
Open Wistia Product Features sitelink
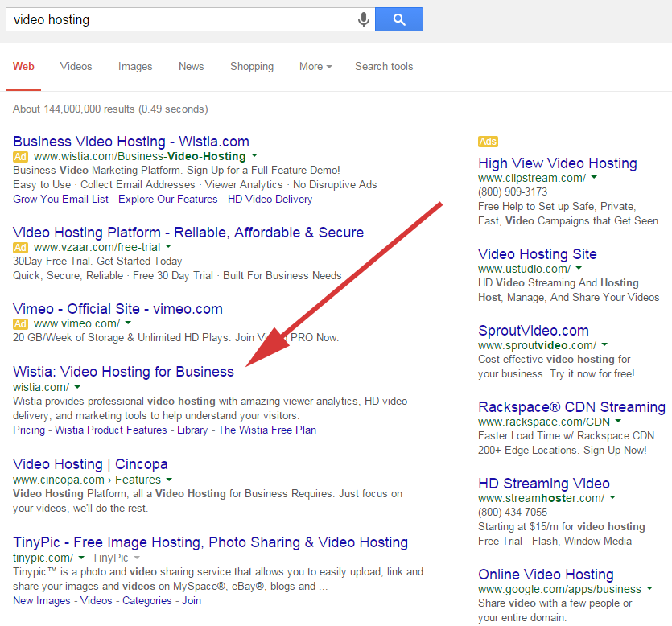click(111, 430)
